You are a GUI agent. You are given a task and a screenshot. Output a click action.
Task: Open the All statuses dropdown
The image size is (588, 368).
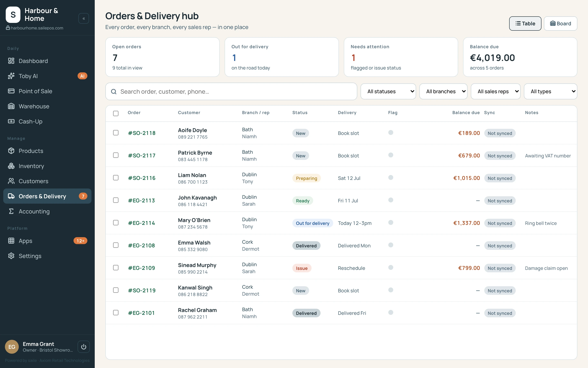tap(388, 92)
